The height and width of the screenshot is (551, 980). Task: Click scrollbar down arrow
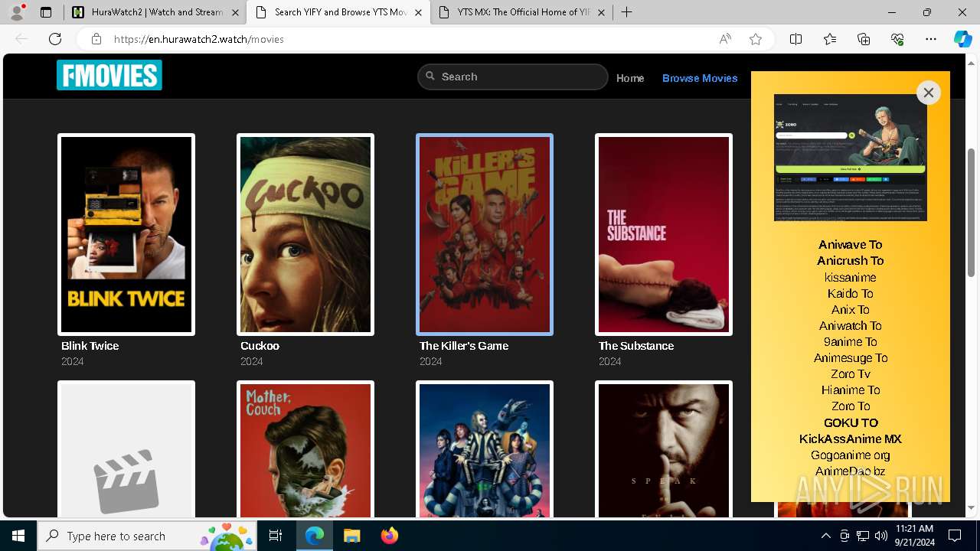[972, 507]
